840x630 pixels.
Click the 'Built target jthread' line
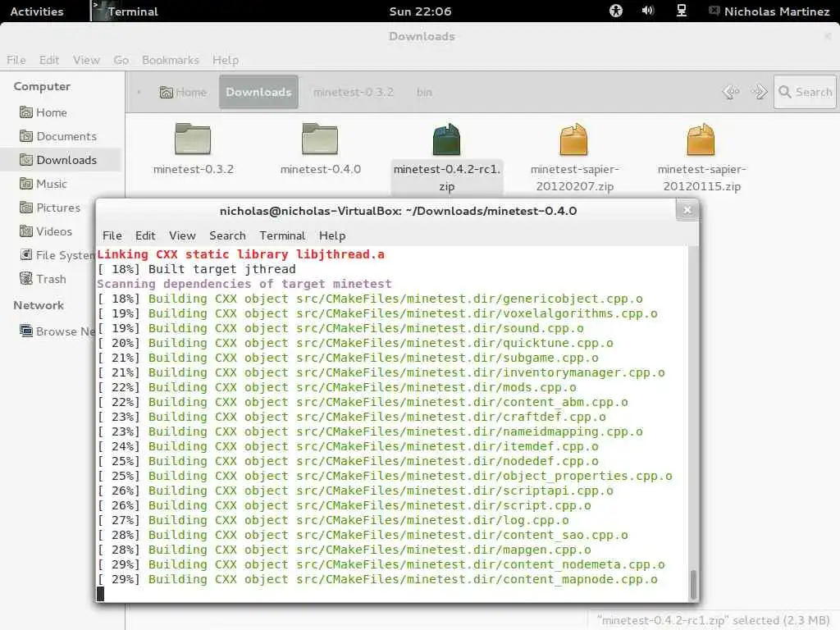click(x=196, y=269)
